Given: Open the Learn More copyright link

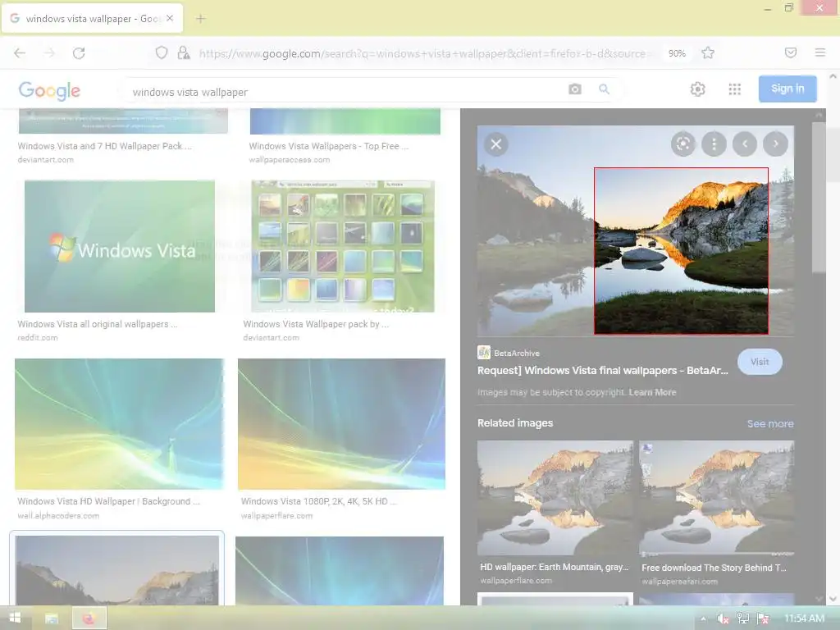Looking at the screenshot, I should tap(652, 392).
